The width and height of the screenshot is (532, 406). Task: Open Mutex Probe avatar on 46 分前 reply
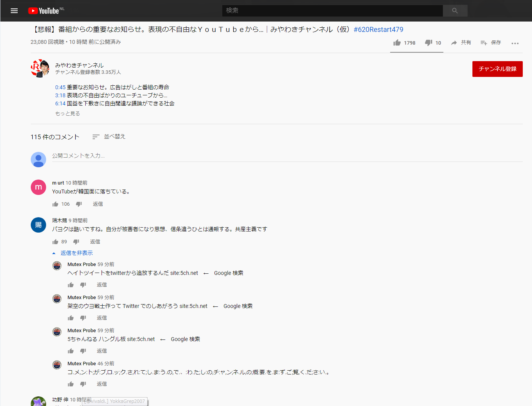(x=57, y=365)
